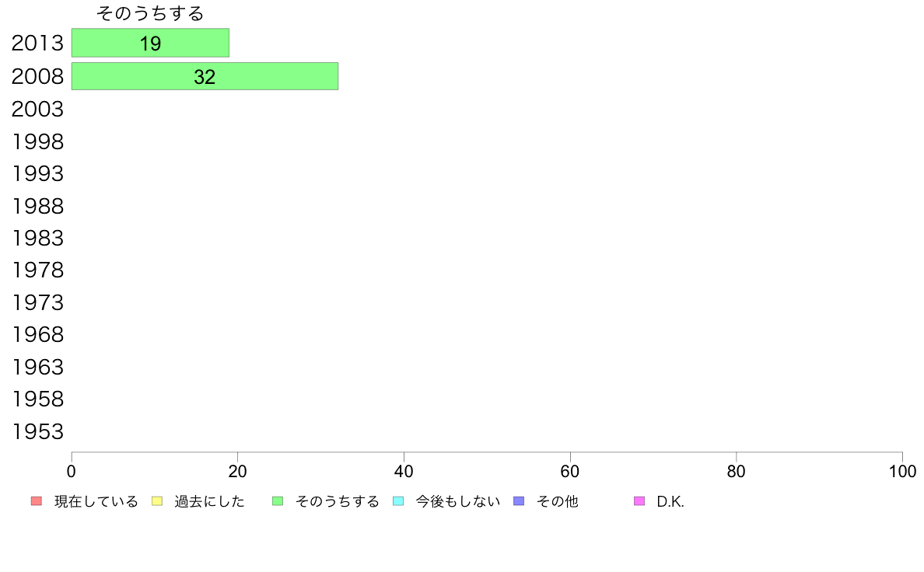Click the 40 axis tick label
This screenshot has width=924, height=572.
click(404, 471)
